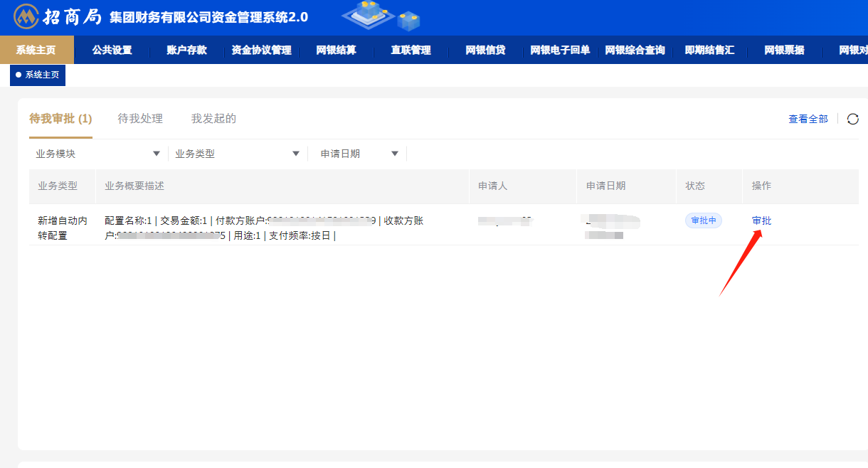Click the refresh icon beside 查看全部

853,119
